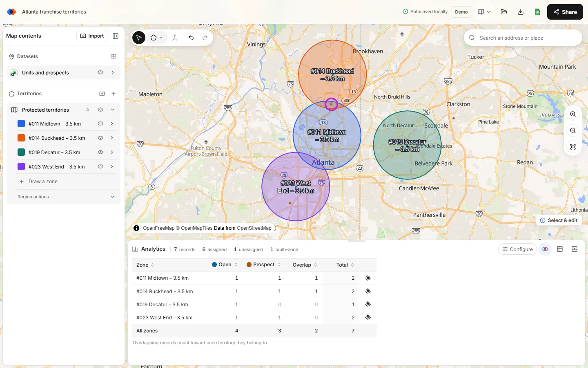588x368 pixels.
Task: Toggle overlap highlight in analytics toolbar
Action: tap(545, 249)
